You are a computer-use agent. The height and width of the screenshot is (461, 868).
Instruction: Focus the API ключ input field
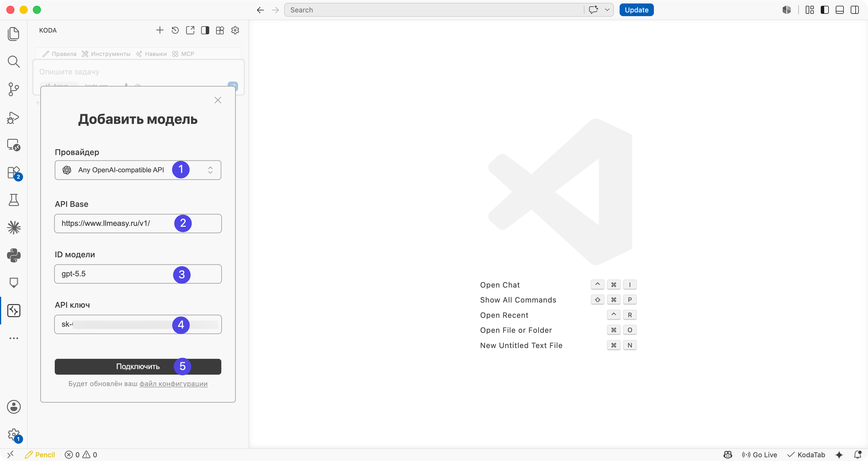click(x=138, y=324)
